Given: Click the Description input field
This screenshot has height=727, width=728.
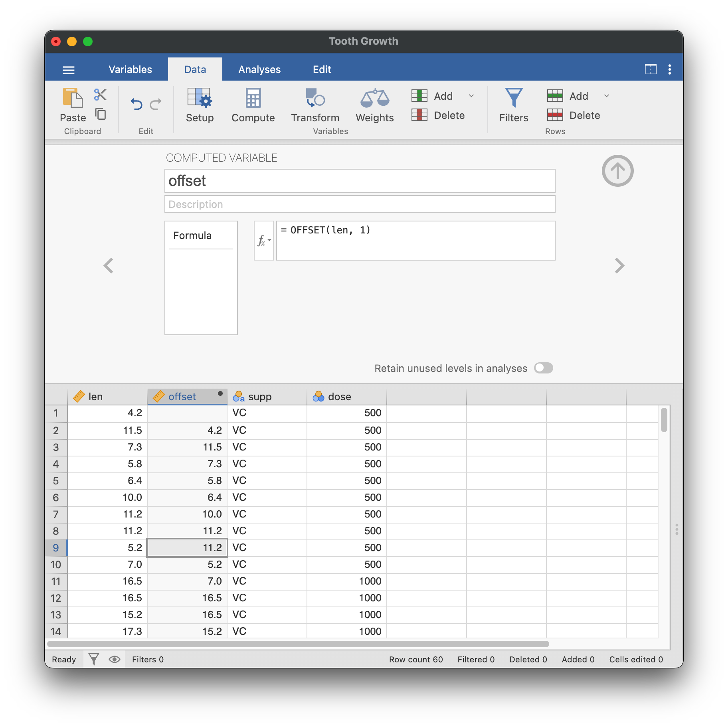Looking at the screenshot, I should pyautogui.click(x=360, y=204).
